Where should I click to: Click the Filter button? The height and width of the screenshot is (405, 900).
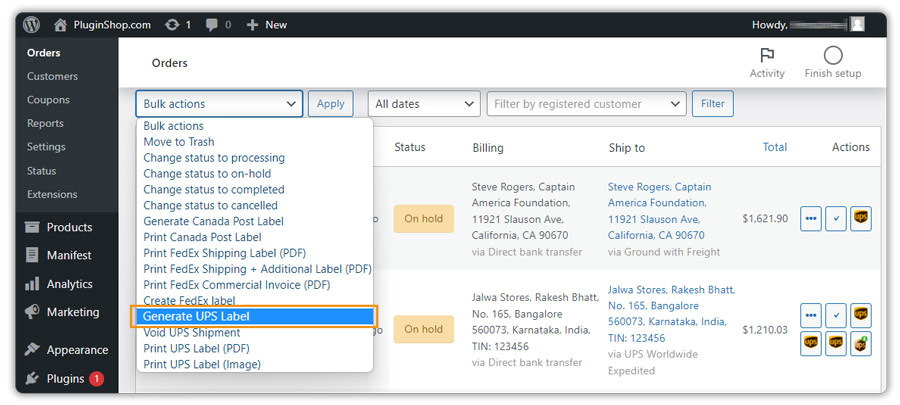coord(712,104)
